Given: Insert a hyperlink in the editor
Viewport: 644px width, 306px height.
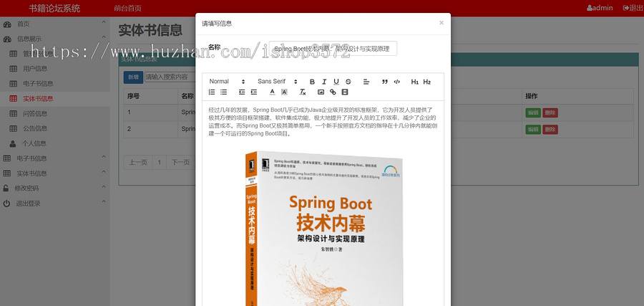Looking at the screenshot, I should point(333,92).
